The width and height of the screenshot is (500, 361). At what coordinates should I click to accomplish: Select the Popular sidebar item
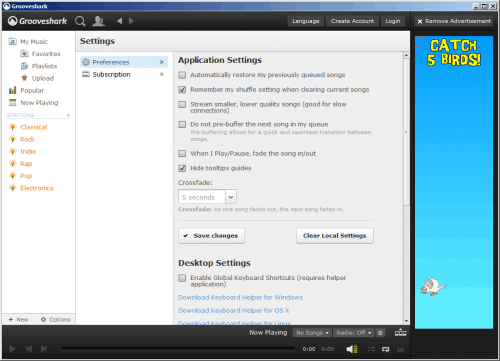point(32,90)
